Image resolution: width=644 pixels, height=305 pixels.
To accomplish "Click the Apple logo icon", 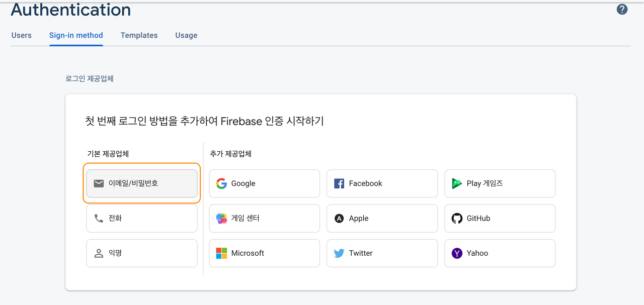I will 339,218.
